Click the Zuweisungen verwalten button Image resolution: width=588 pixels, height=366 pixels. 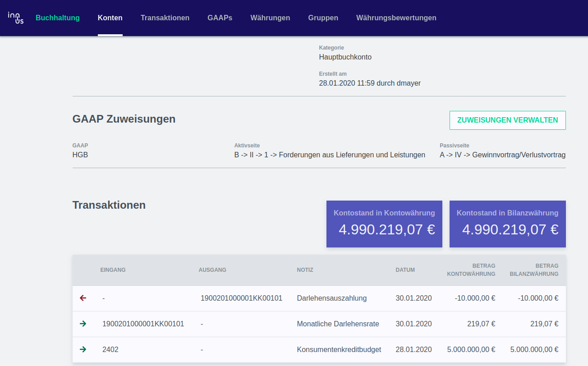click(x=508, y=120)
